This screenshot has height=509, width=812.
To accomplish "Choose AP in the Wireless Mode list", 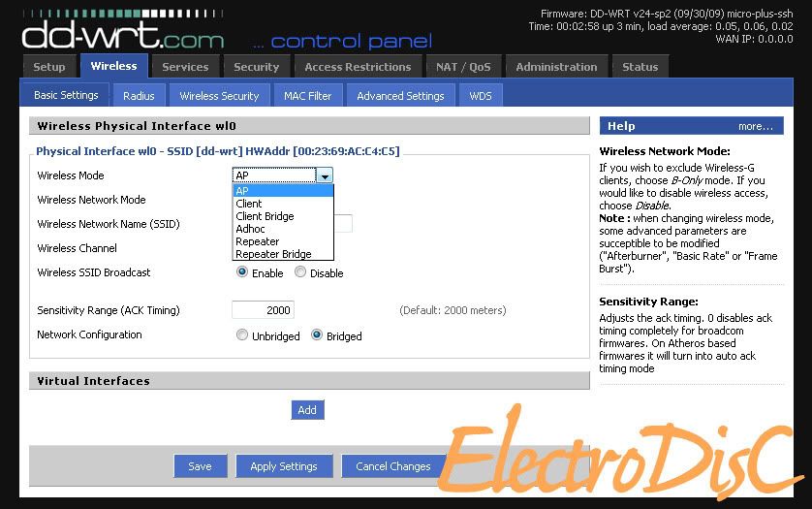I will click(x=283, y=191).
